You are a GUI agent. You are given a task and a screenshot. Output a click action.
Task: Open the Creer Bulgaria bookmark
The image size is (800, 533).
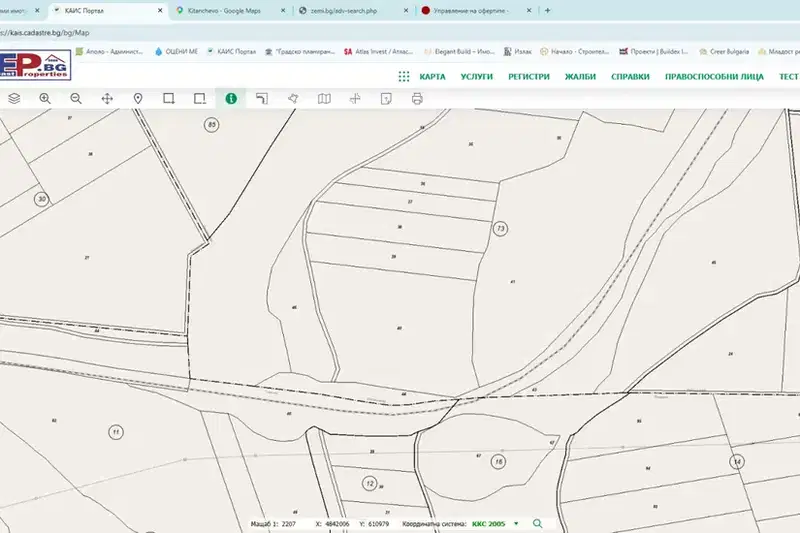click(724, 52)
